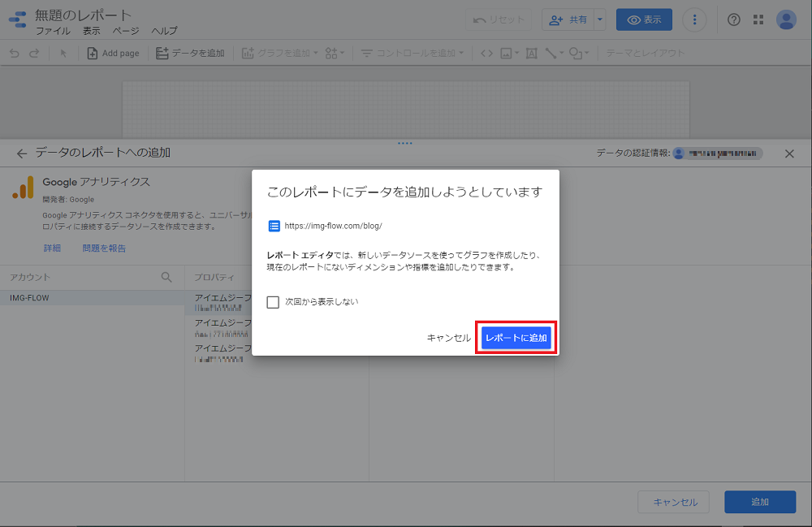Select the embed code <> tool
Viewport: 812px width, 527px height.
pyautogui.click(x=486, y=53)
